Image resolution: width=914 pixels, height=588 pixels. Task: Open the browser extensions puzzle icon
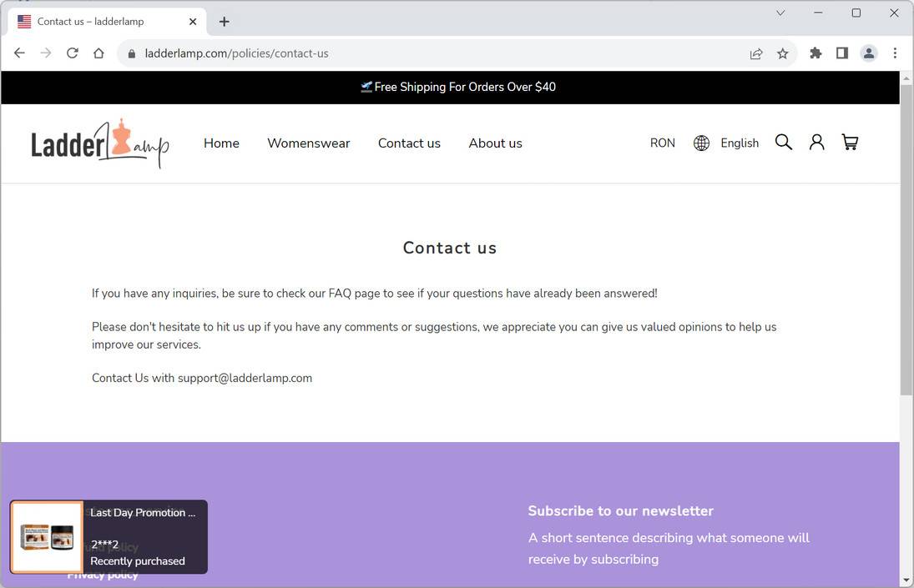[x=815, y=53]
